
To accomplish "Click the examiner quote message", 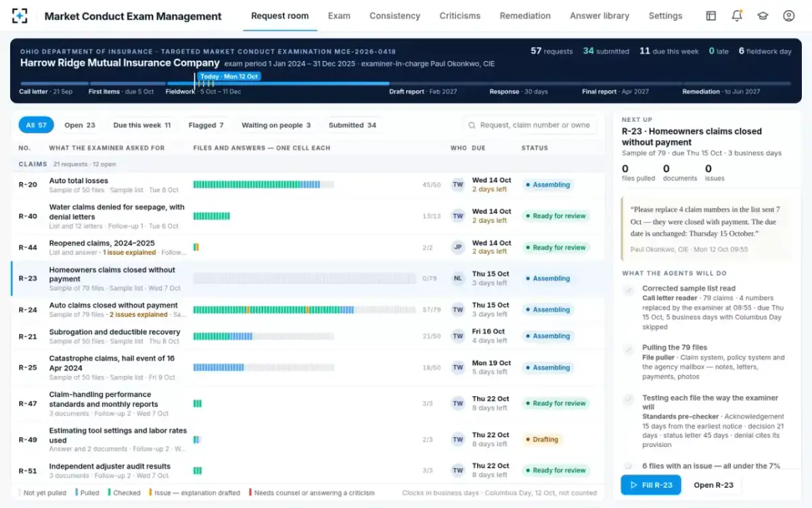I will click(705, 230).
